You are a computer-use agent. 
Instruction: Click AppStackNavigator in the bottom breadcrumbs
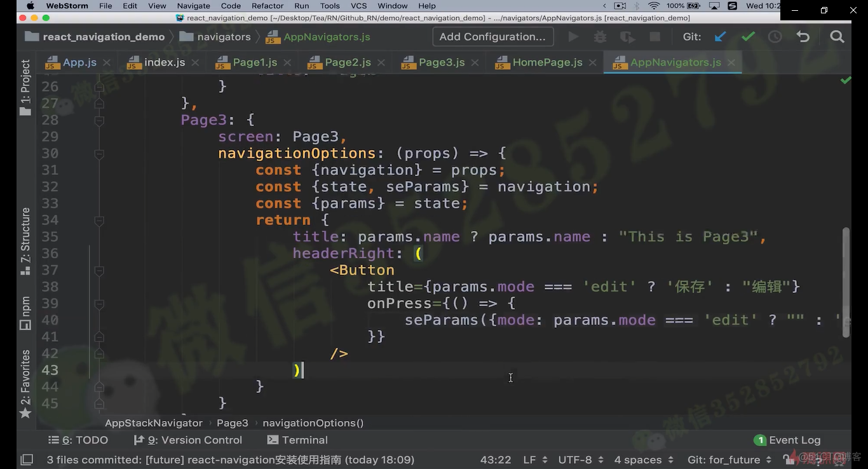click(x=154, y=423)
